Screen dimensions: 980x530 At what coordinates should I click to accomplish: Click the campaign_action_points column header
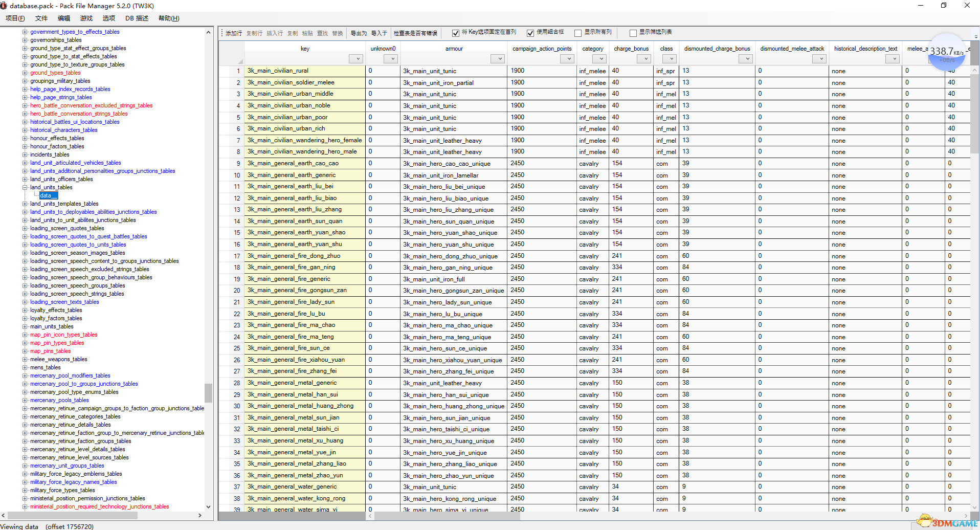pyautogui.click(x=542, y=49)
